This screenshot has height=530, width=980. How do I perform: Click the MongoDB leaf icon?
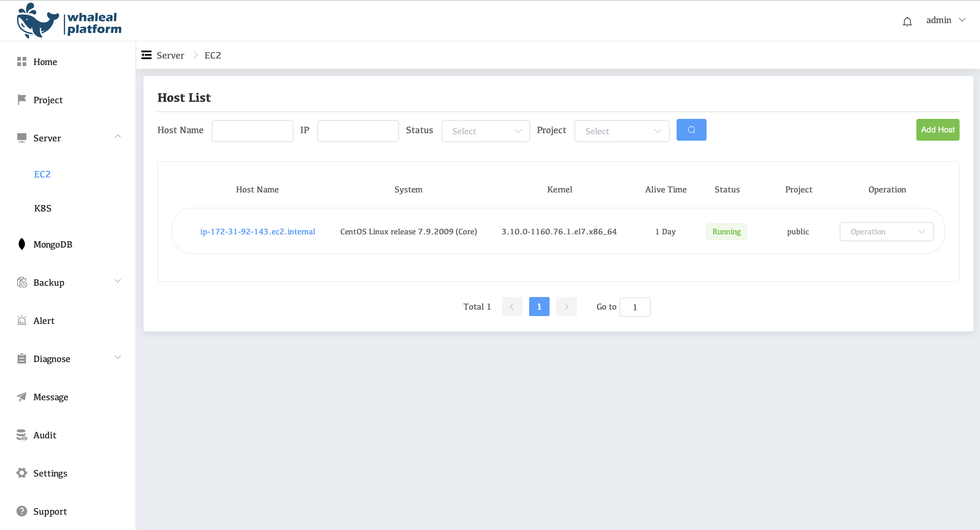[22, 244]
